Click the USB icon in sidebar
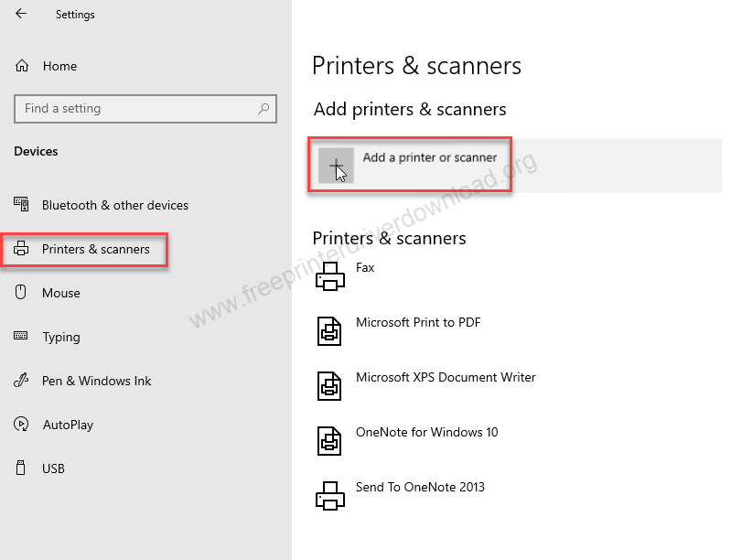This screenshot has height=560, width=742. click(20, 468)
